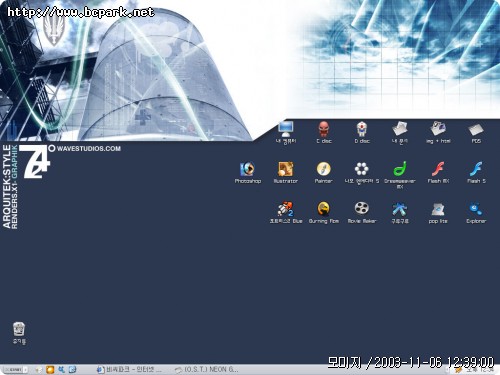Open the 휴지통 recycle bin icon
This screenshot has height=375, width=500.
point(19,333)
